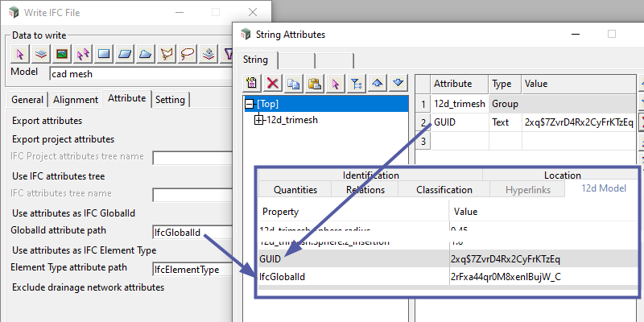Click the lasso selection icon
This screenshot has width=644, height=322.
188,54
